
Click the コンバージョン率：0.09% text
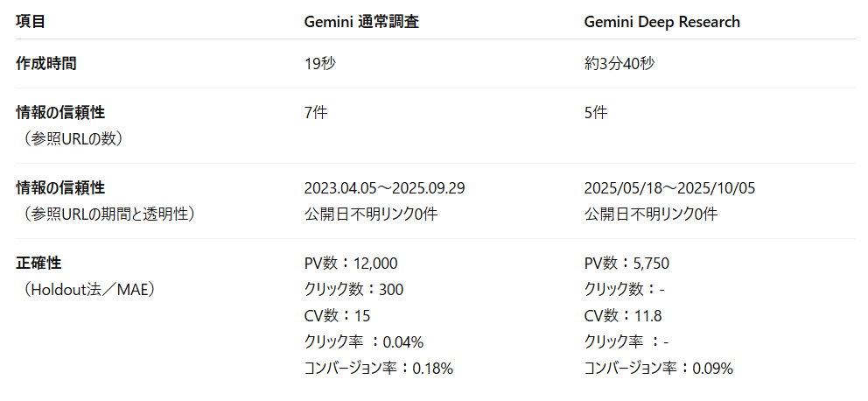(658, 368)
